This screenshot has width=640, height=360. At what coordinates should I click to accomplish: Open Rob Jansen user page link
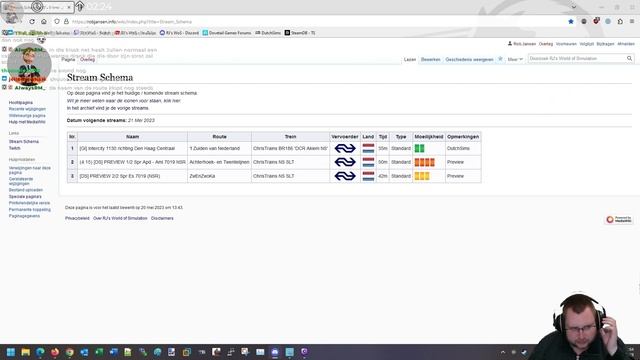(524, 44)
